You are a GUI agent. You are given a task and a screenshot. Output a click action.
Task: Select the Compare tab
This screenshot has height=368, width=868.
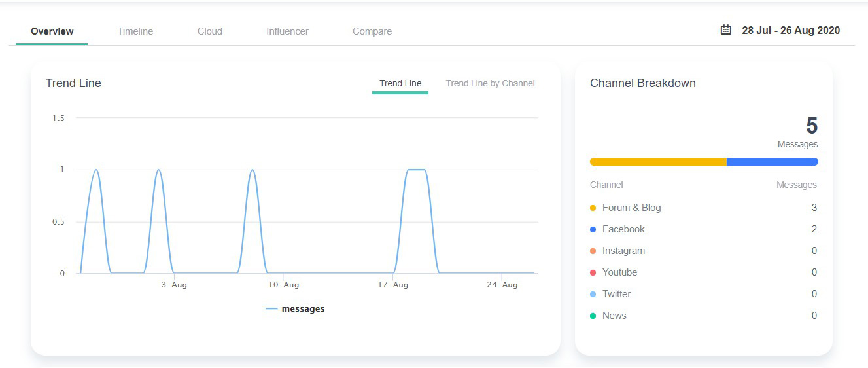(x=372, y=31)
